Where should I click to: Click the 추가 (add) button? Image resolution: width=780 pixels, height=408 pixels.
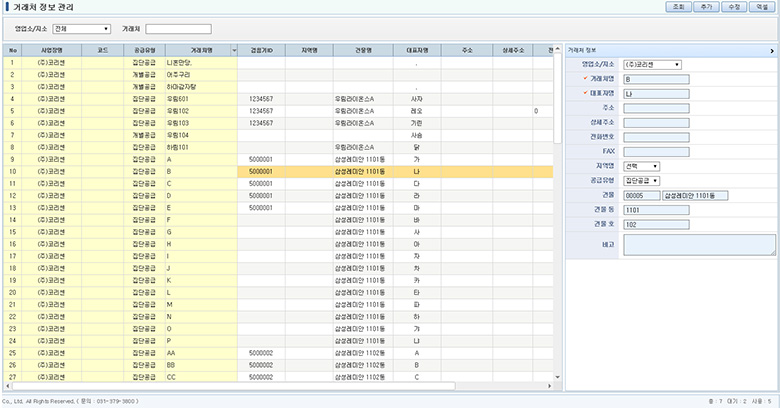pyautogui.click(x=707, y=7)
